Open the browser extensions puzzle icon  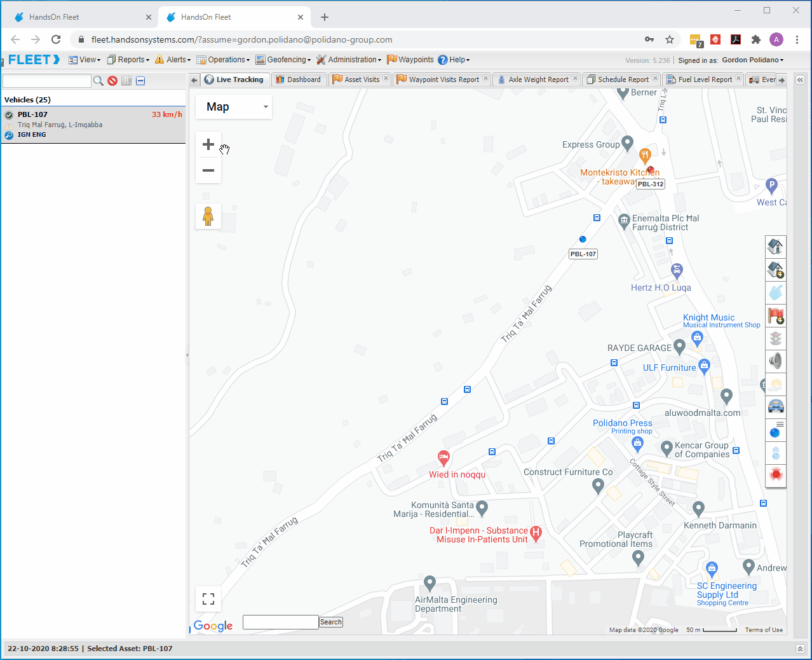(x=755, y=39)
